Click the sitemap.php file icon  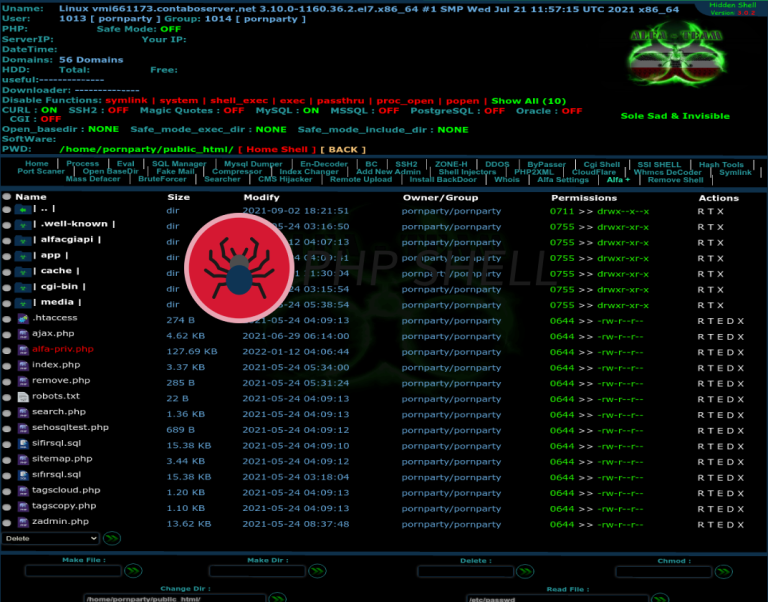click(23, 459)
